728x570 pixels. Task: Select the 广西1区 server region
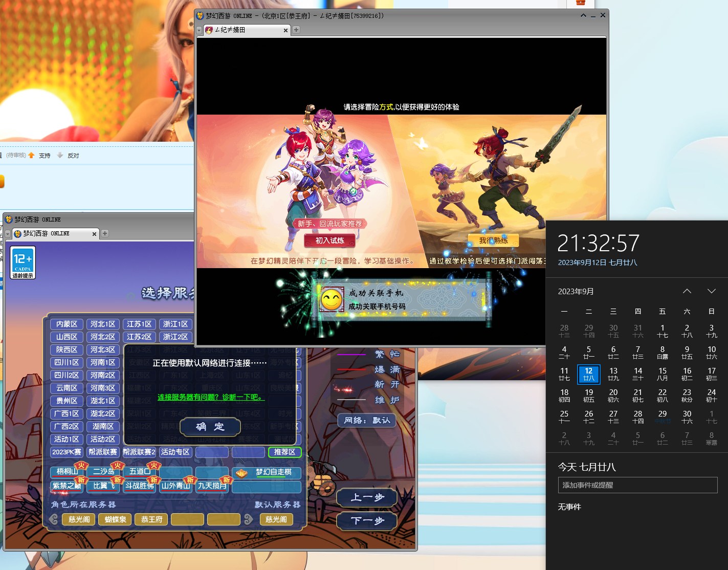pos(67,414)
